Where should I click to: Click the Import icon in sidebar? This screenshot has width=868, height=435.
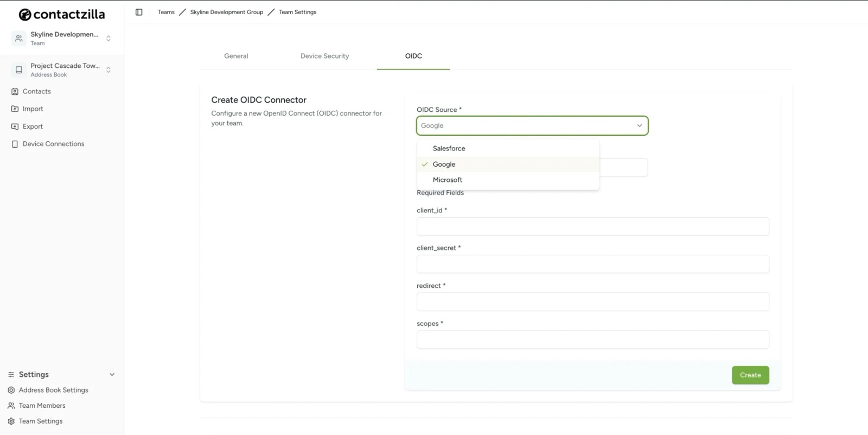15,109
